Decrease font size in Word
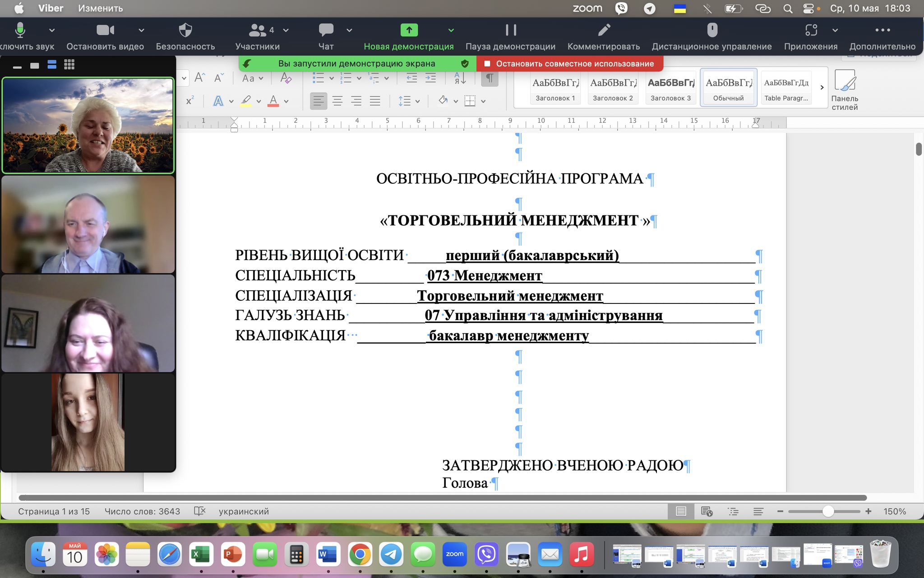 pyautogui.click(x=219, y=78)
